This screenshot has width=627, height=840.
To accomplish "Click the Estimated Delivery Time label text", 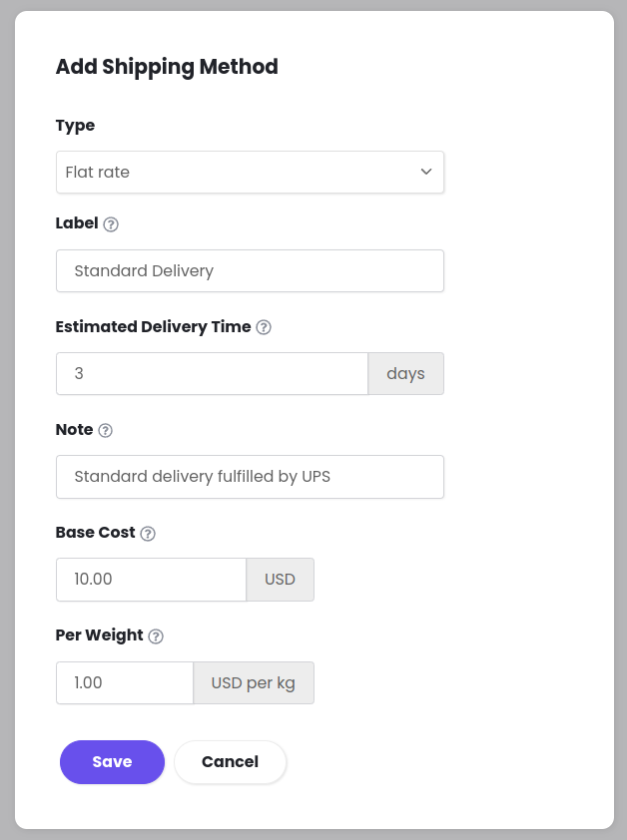I will (x=153, y=327).
